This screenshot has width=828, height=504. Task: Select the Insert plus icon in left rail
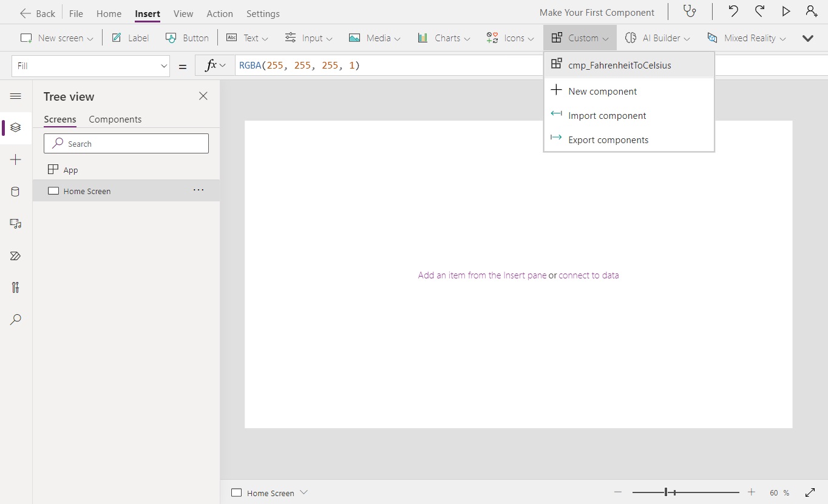click(x=15, y=160)
